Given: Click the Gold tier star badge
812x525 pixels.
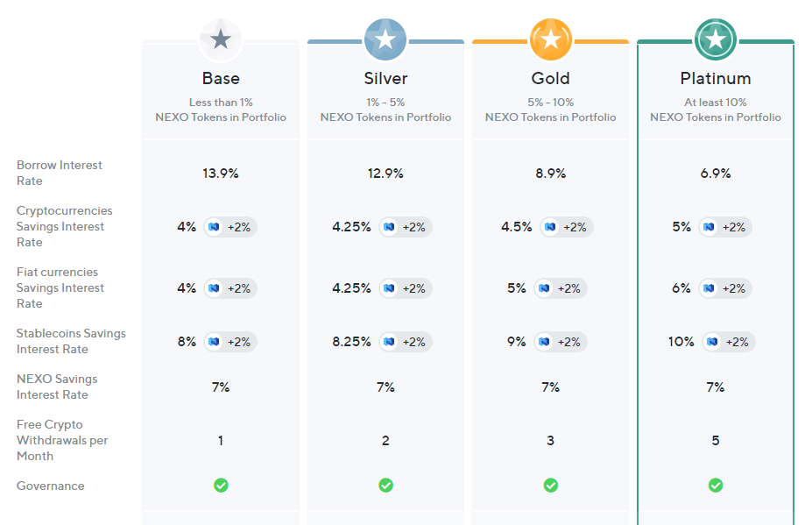Looking at the screenshot, I should [550, 39].
